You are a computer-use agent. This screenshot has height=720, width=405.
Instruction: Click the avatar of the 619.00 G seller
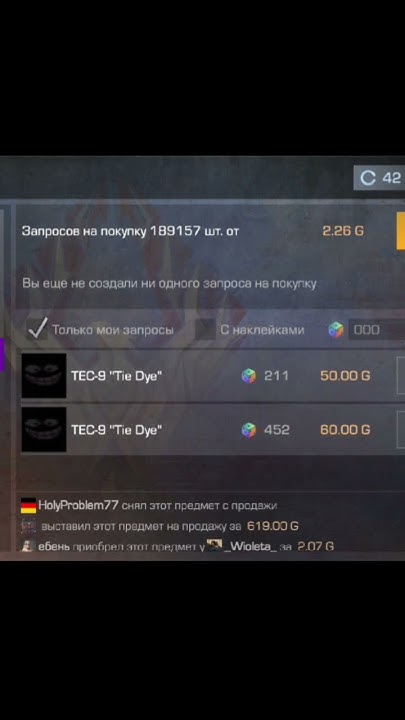28,526
